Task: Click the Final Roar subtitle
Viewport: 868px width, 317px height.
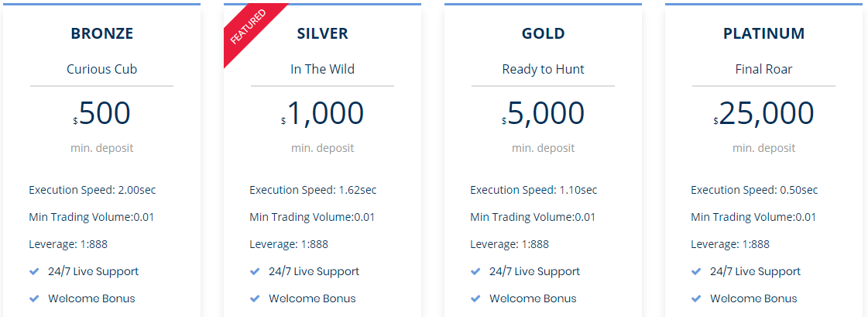Action: [764, 69]
